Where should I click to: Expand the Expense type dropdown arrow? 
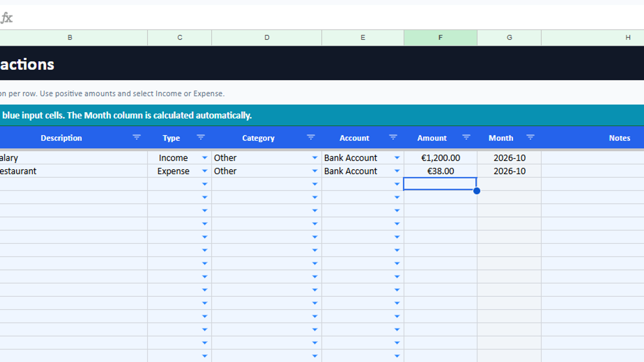(x=205, y=171)
